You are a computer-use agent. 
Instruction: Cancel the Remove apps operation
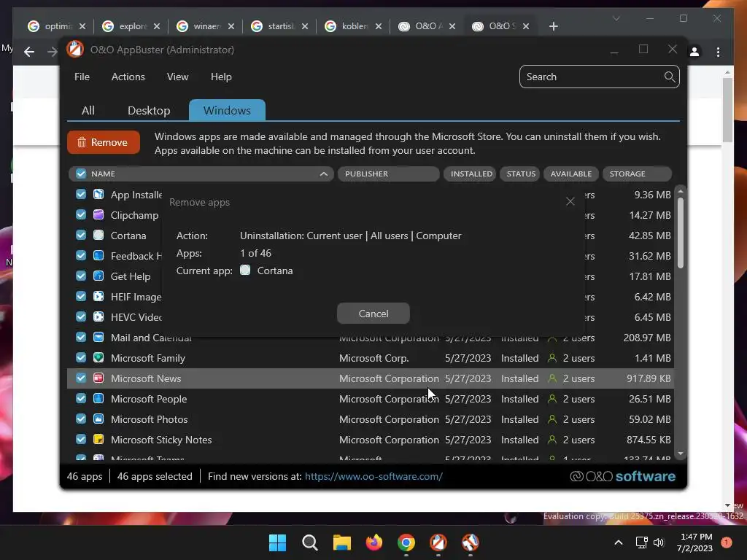tap(373, 314)
